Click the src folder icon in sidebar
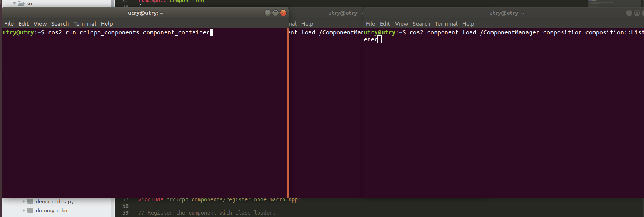This screenshot has width=644, height=217. point(21,4)
